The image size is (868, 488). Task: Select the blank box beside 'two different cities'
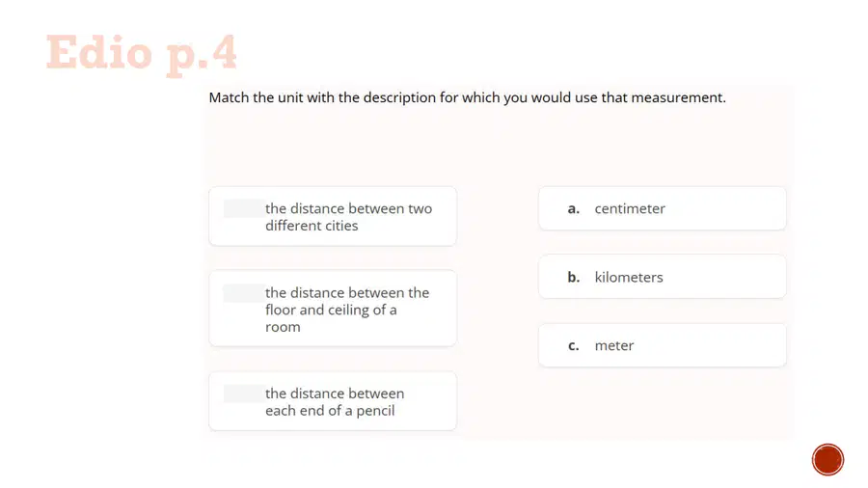pos(244,208)
